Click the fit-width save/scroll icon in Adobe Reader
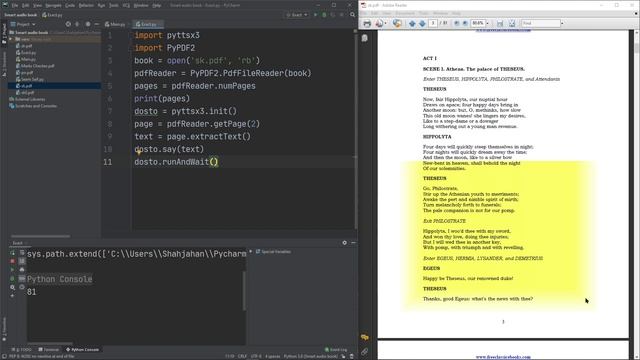This screenshot has height=360, width=640. click(500, 23)
